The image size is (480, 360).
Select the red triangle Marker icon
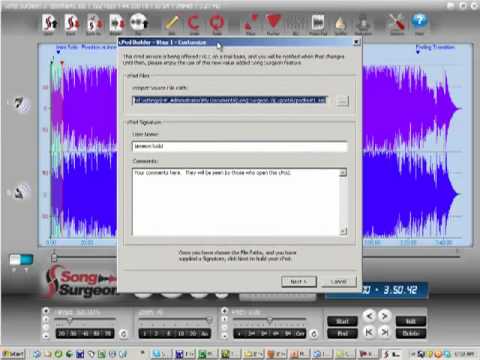273,22
